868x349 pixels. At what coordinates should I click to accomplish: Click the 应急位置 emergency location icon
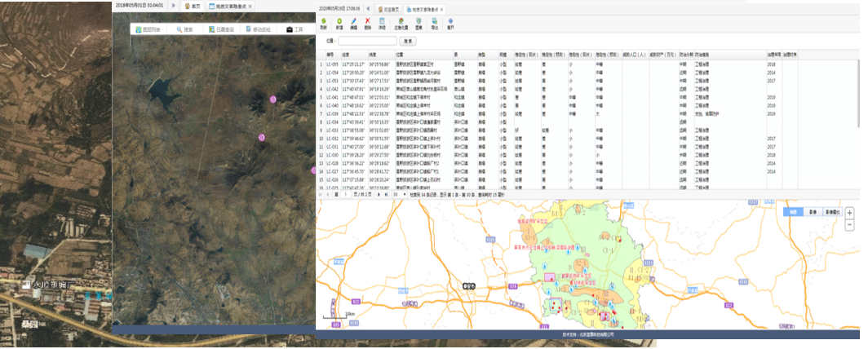[401, 23]
